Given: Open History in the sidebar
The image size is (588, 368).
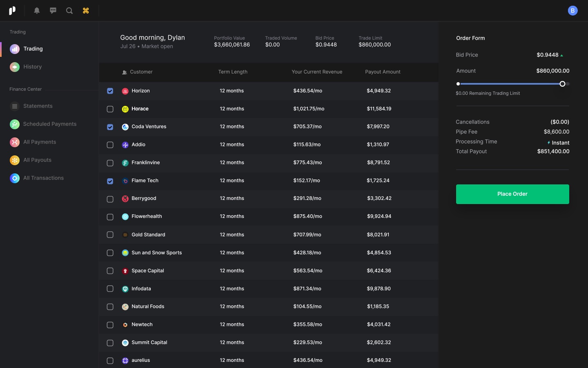Looking at the screenshot, I should (x=32, y=67).
